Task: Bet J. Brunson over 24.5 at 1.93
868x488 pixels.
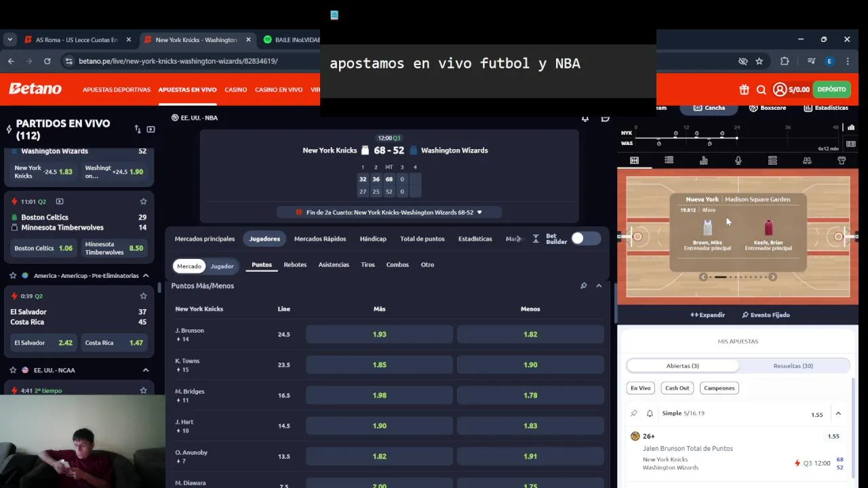Action: (x=379, y=334)
